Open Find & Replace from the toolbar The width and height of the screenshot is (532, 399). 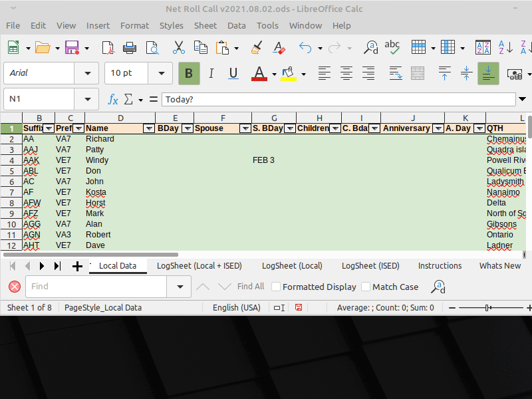coord(370,47)
